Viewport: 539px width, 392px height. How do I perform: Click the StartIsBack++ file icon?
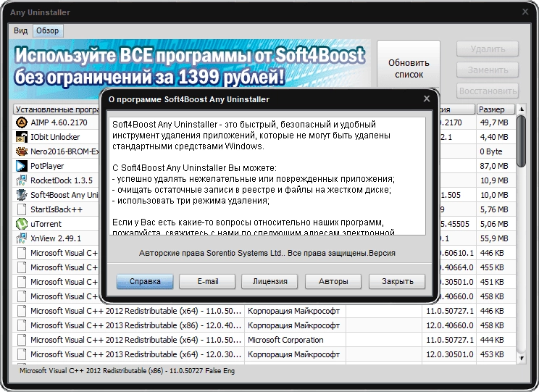22,209
